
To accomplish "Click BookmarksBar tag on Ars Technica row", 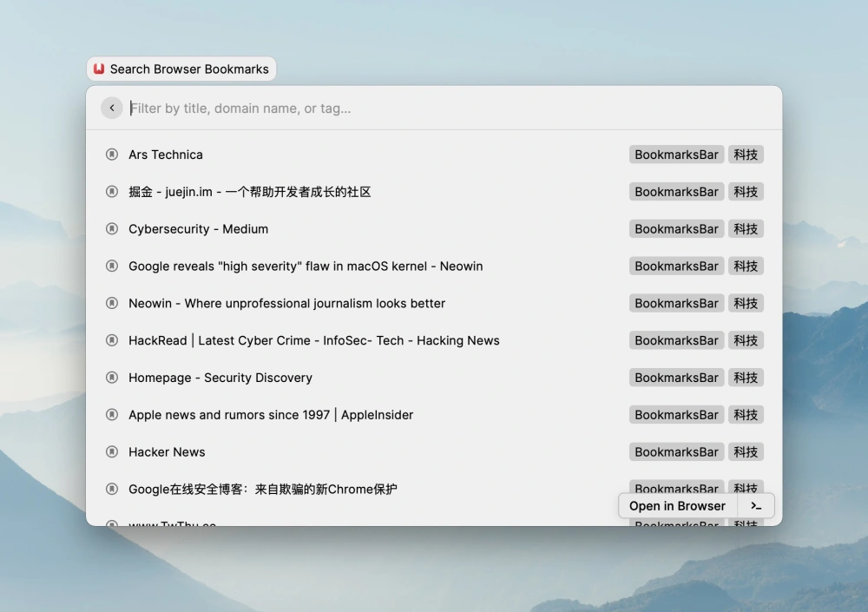I will pyautogui.click(x=676, y=155).
